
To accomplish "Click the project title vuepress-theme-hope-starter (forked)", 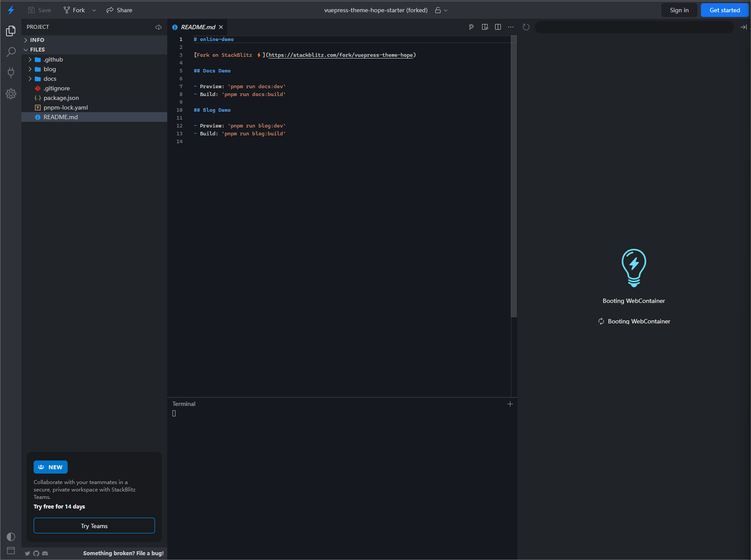I will pos(376,10).
